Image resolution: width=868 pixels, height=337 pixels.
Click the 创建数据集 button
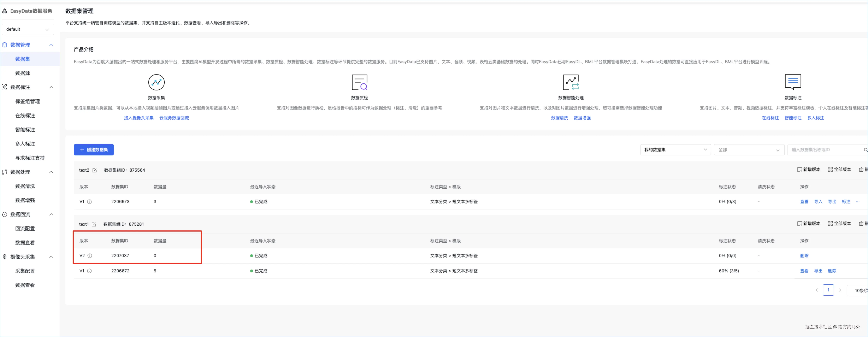pyautogui.click(x=94, y=150)
